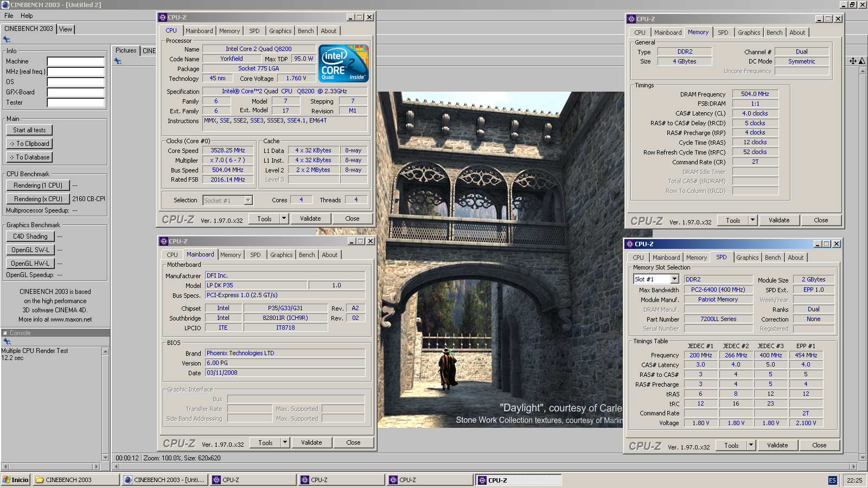
Task: Click pin icon in Info panel header
Action: pyautogui.click(x=7, y=40)
